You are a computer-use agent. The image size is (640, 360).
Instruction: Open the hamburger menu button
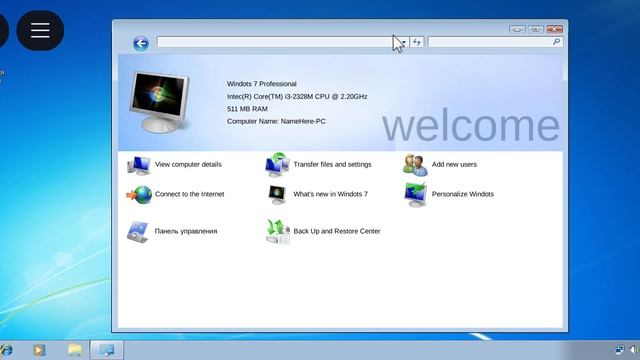click(x=40, y=31)
